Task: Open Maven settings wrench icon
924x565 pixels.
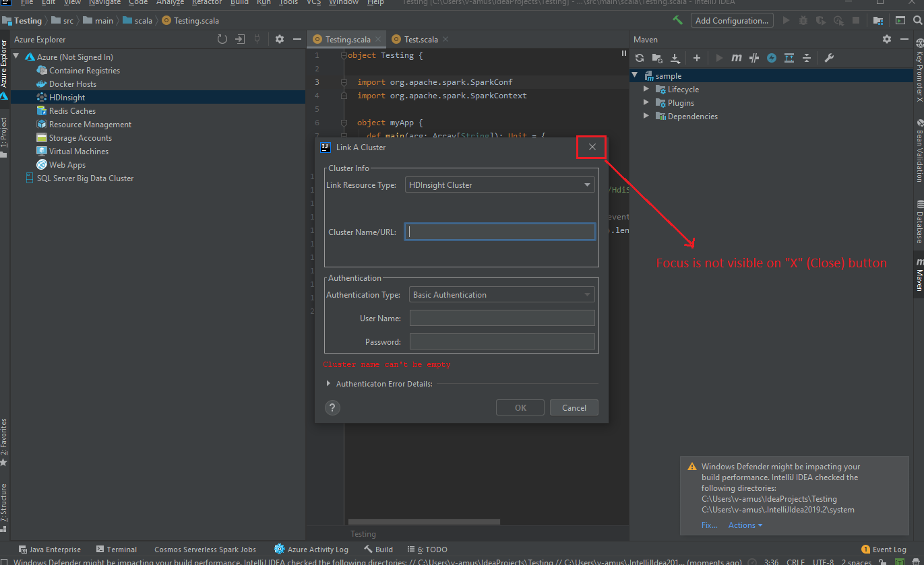Action: click(829, 58)
